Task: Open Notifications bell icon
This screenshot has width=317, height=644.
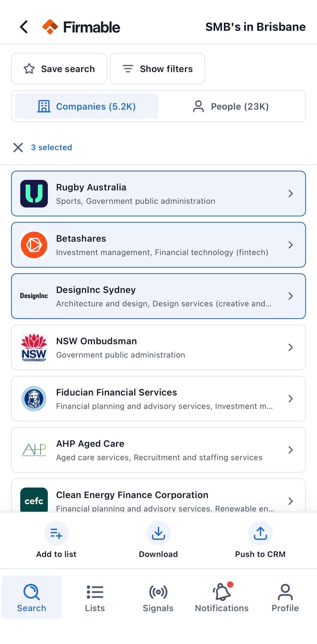Action: (222, 592)
